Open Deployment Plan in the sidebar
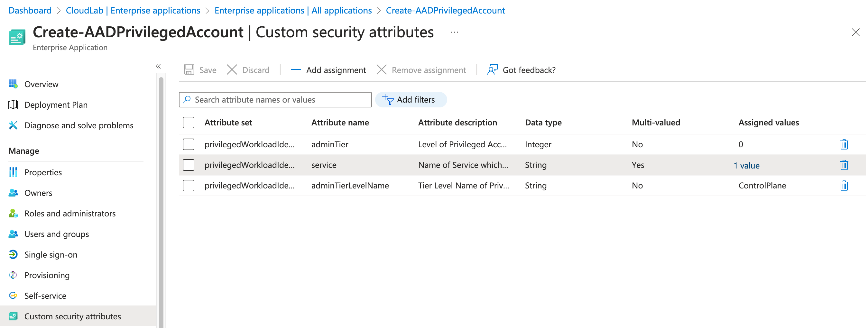The width and height of the screenshot is (868, 328). [56, 105]
